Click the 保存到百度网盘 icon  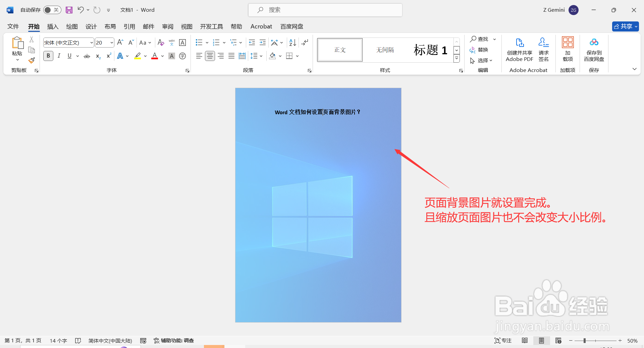click(x=593, y=50)
